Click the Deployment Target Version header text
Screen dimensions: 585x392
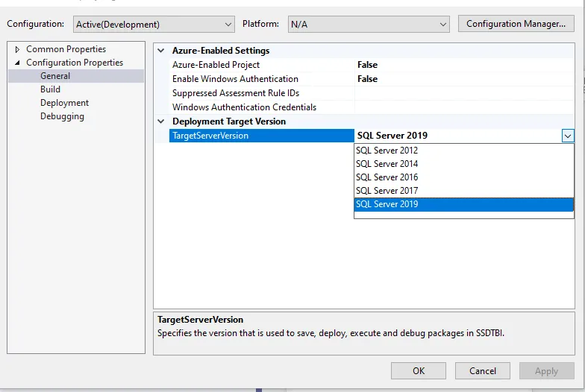[x=229, y=121]
